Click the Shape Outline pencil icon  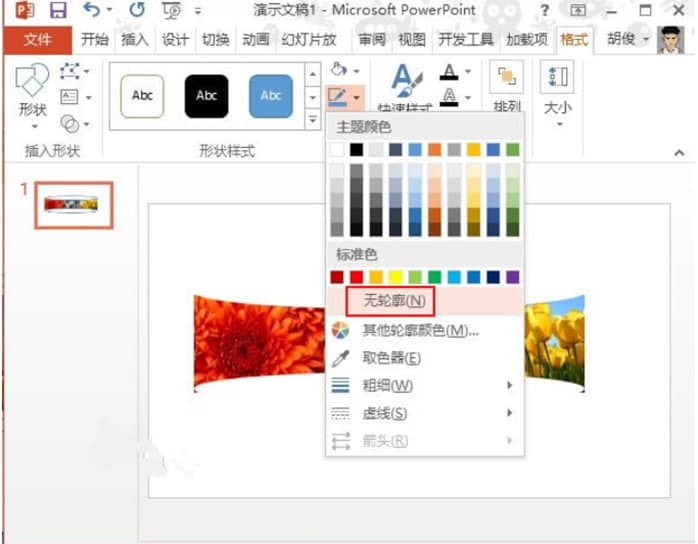(x=338, y=97)
